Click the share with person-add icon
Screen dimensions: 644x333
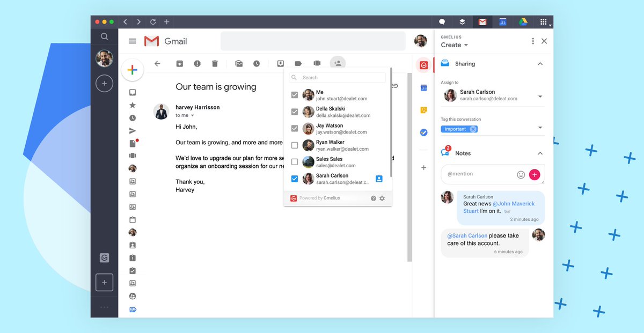tap(338, 63)
